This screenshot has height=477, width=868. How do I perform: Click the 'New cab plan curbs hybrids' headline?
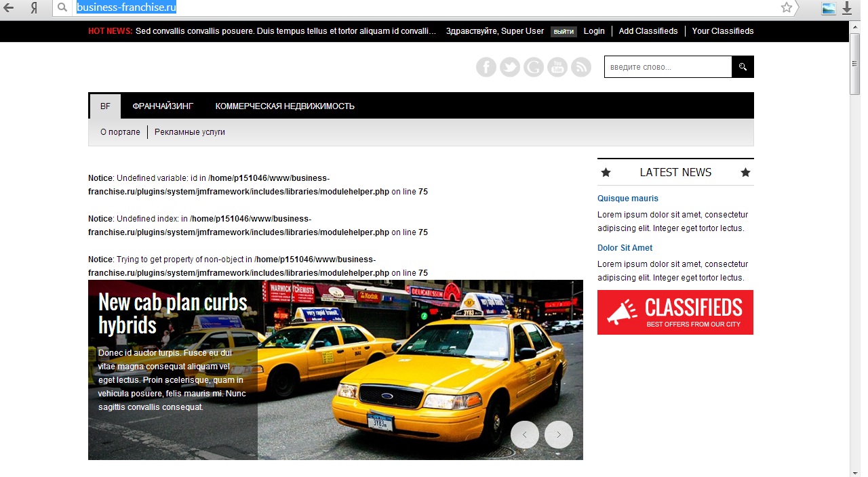[173, 313]
